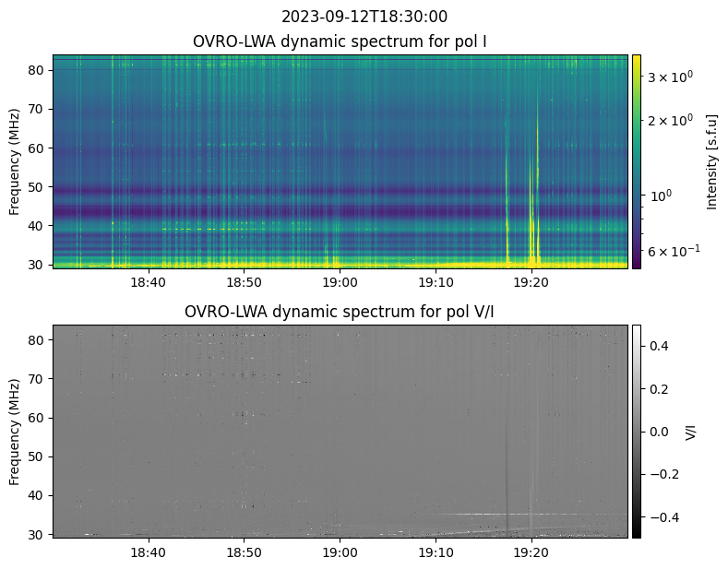Click the bottom plot's Frequency (MHz) axis label
Viewport: 728px width, 569px height.
pyautogui.click(x=16, y=431)
